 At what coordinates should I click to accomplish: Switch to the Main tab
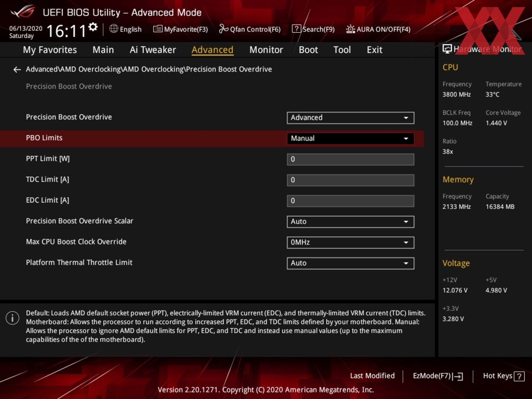click(103, 50)
